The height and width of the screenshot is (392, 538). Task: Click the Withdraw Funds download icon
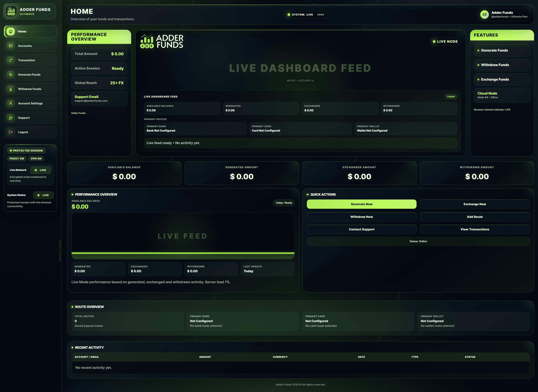(11, 89)
